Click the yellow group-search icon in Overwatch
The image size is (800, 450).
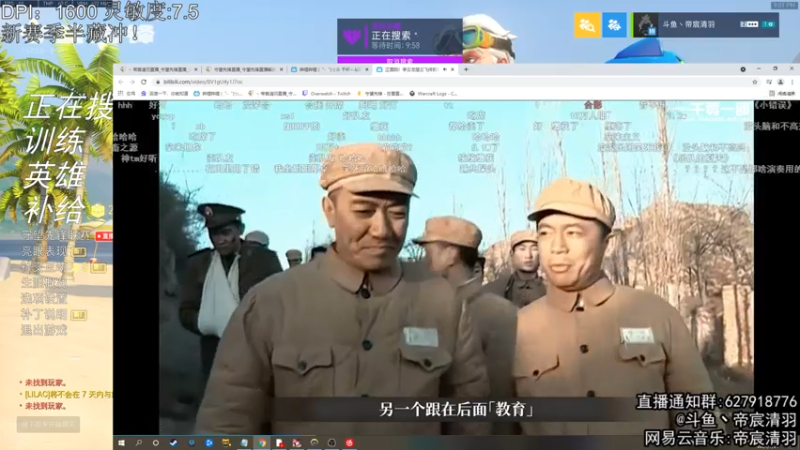[x=587, y=24]
